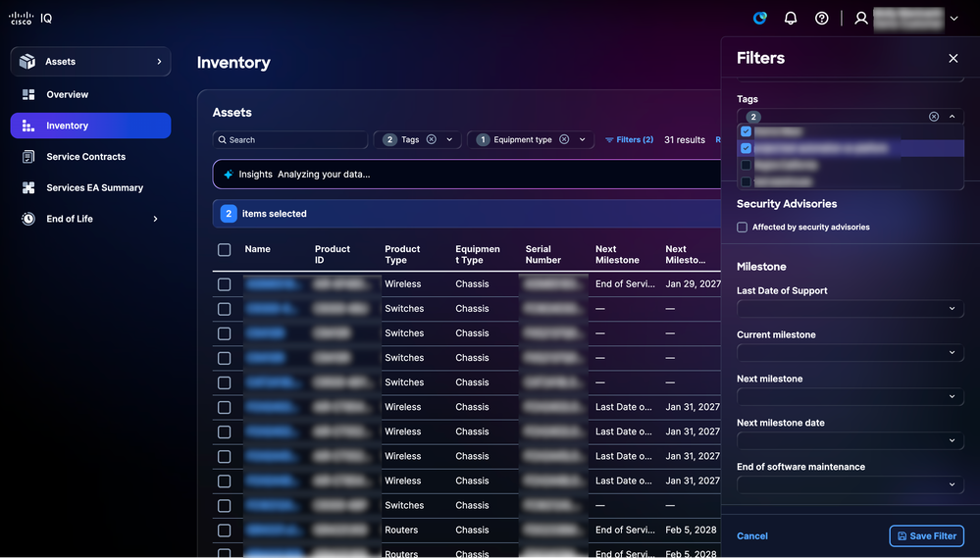This screenshot has width=980, height=558.
Task: Focus the assets Search field
Action: click(x=290, y=140)
